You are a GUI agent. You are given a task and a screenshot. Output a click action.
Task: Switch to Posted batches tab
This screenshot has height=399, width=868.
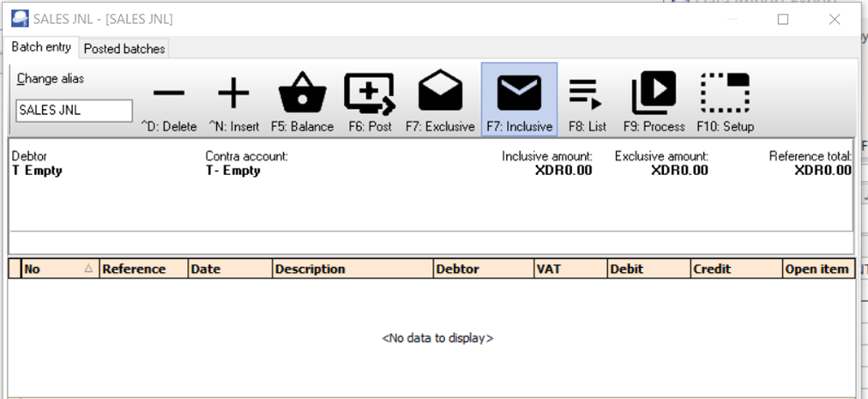coord(124,49)
